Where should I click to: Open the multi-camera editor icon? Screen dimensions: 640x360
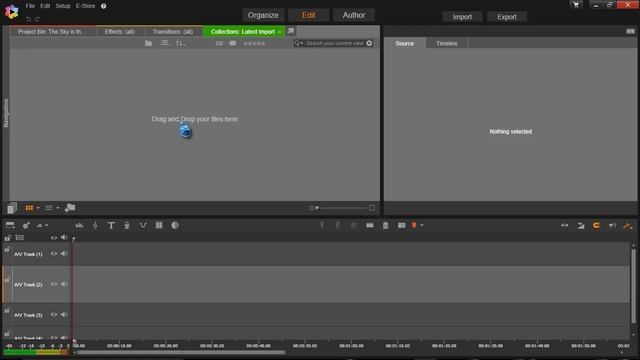(159, 225)
